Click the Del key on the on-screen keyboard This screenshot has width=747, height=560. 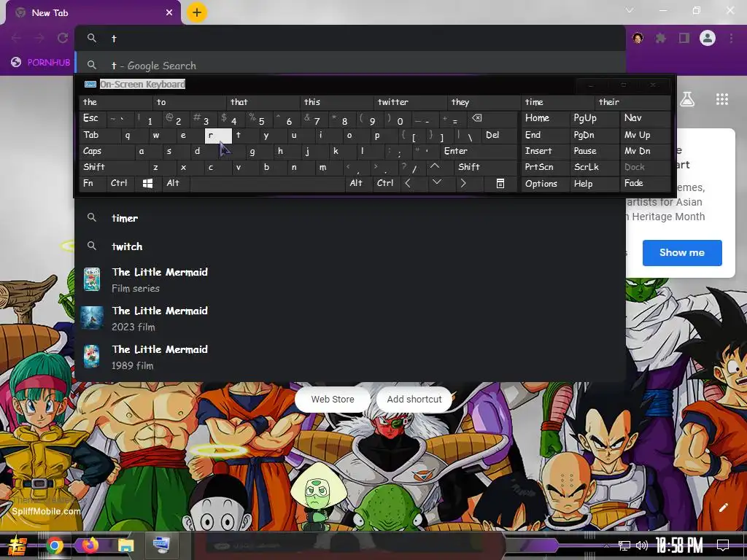(x=499, y=135)
